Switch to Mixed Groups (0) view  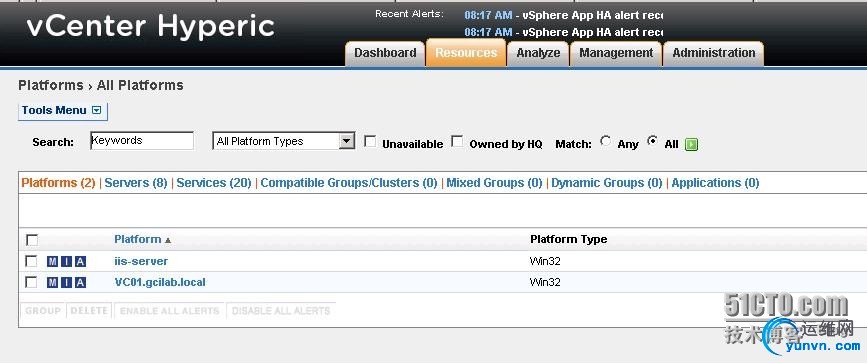[494, 183]
